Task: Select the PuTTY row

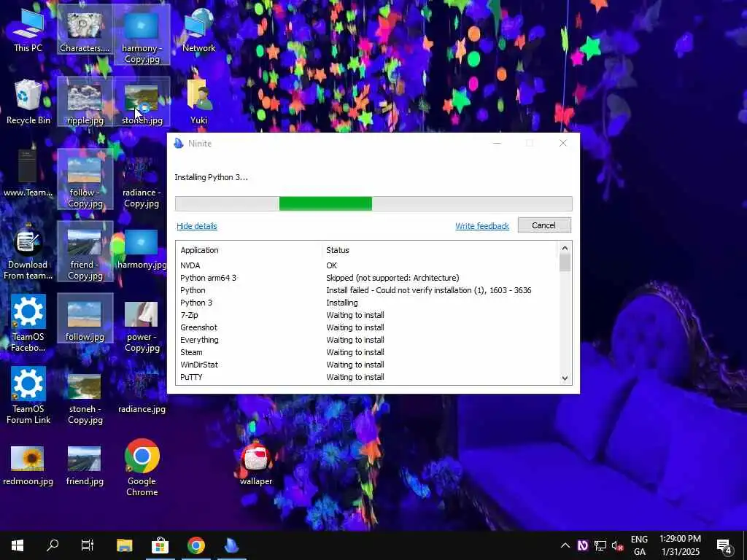Action: point(367,377)
